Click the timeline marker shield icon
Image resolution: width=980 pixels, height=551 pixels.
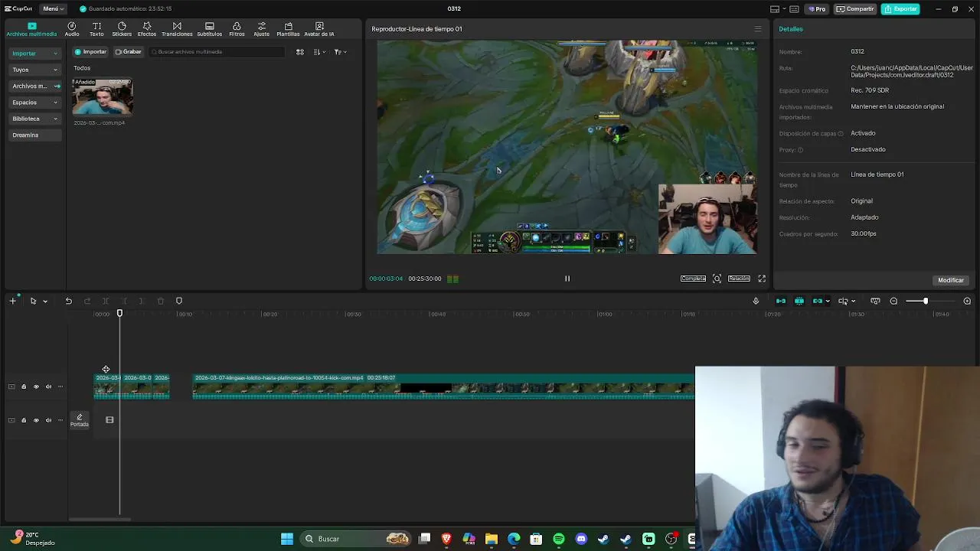[179, 301]
